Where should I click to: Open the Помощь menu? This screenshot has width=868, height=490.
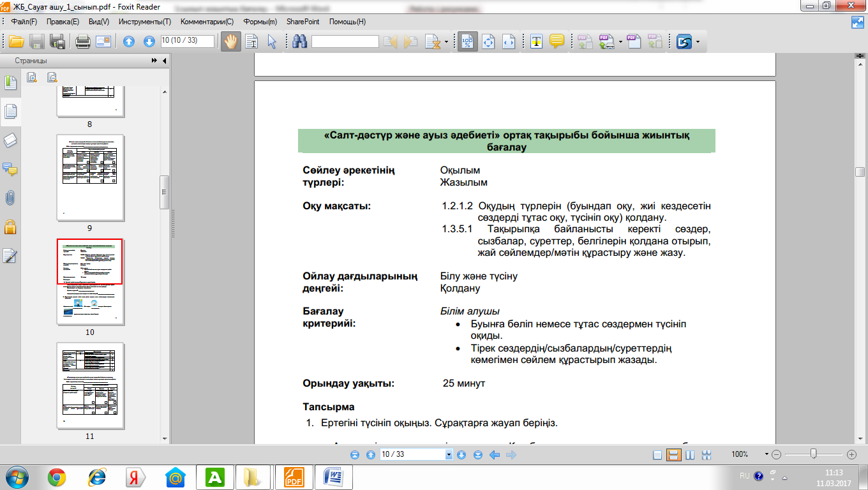(347, 22)
